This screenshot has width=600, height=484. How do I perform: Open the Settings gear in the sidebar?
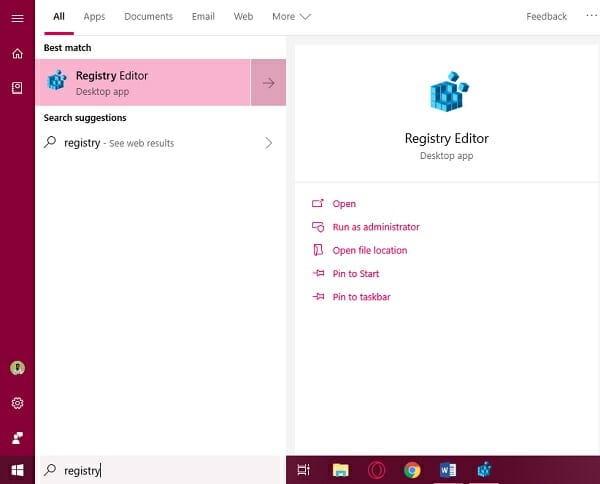tap(17, 403)
